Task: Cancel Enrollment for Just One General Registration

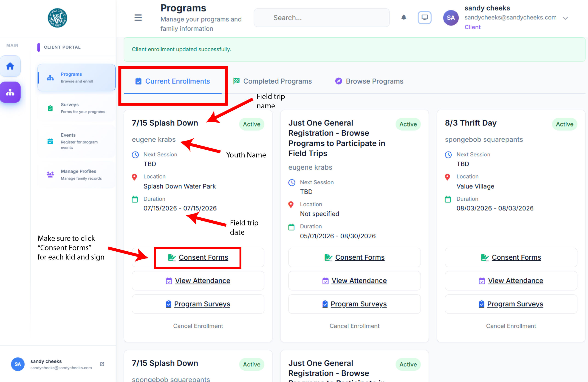Action: pos(354,326)
